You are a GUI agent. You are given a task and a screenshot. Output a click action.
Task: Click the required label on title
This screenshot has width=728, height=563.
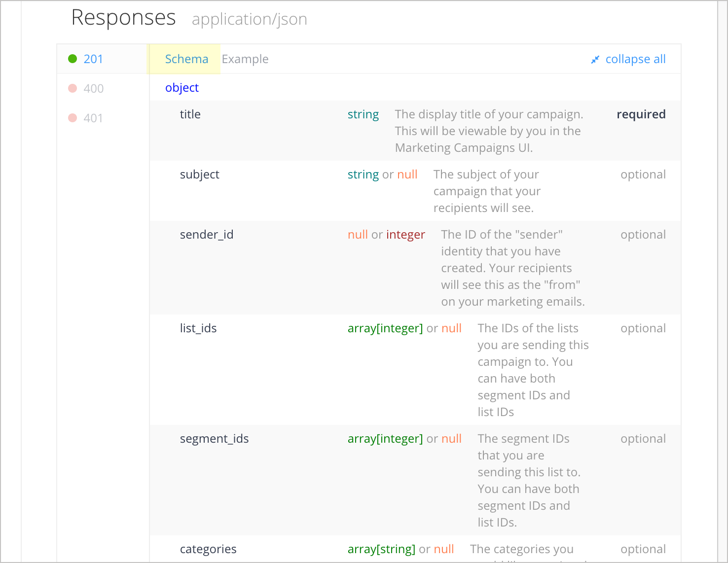click(641, 114)
